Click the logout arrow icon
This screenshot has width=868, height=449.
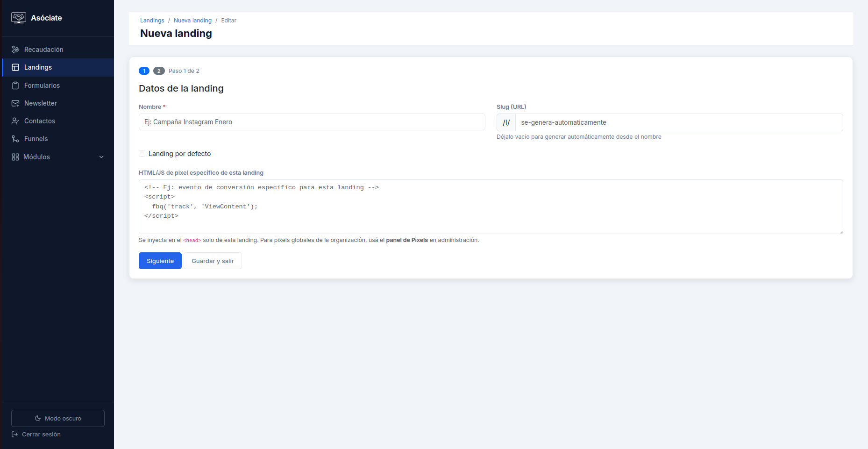14,434
